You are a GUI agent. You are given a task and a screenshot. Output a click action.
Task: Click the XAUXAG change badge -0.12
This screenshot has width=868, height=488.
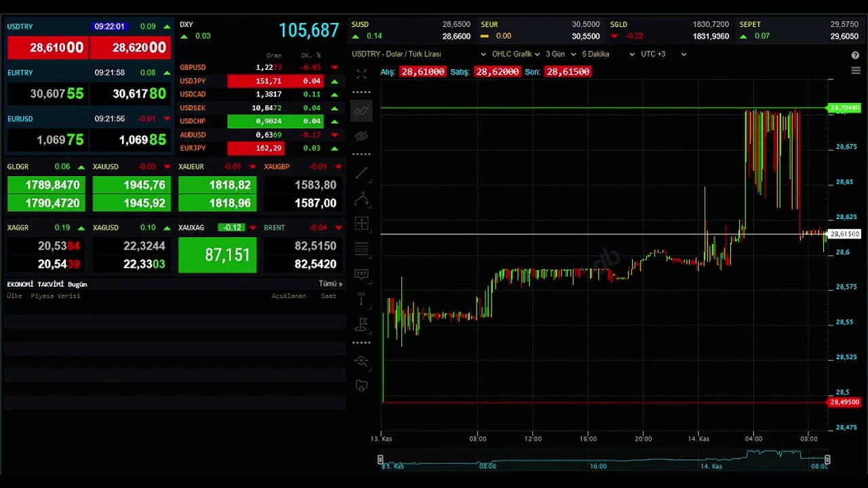(x=233, y=228)
